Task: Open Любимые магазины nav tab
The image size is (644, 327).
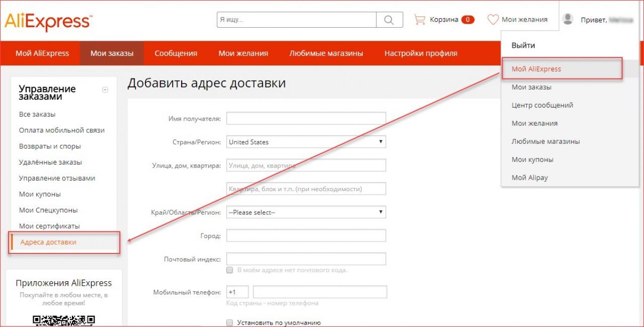Action: [326, 53]
